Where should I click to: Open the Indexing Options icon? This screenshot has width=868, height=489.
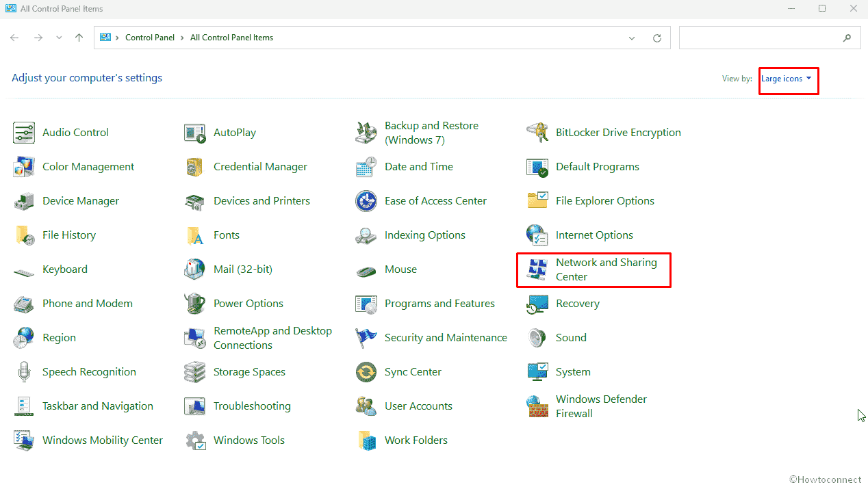[x=366, y=235]
